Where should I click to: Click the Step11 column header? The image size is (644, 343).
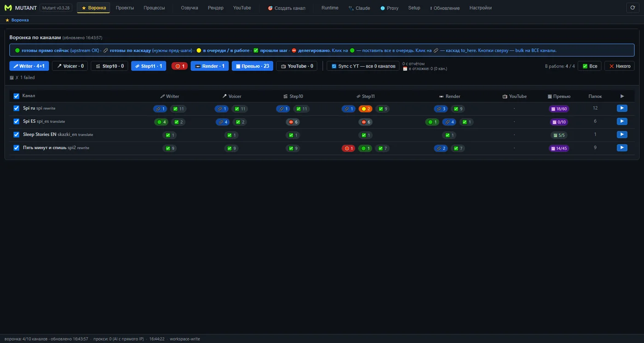[365, 97]
